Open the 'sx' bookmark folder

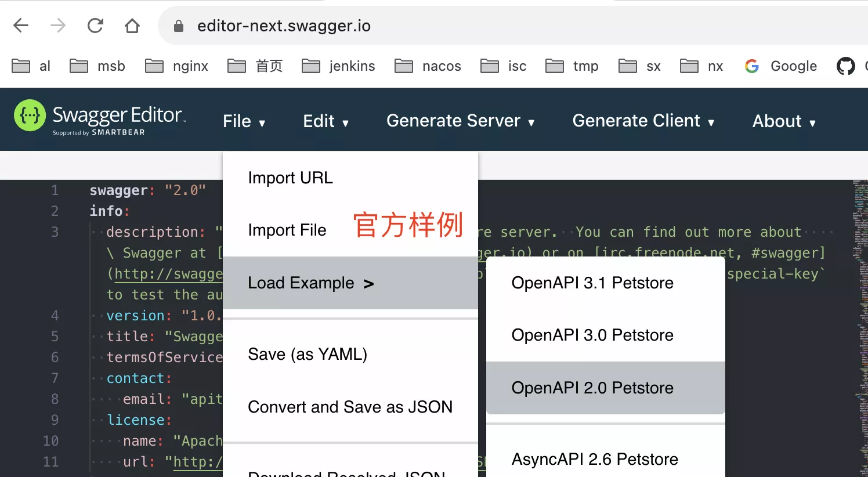point(640,66)
